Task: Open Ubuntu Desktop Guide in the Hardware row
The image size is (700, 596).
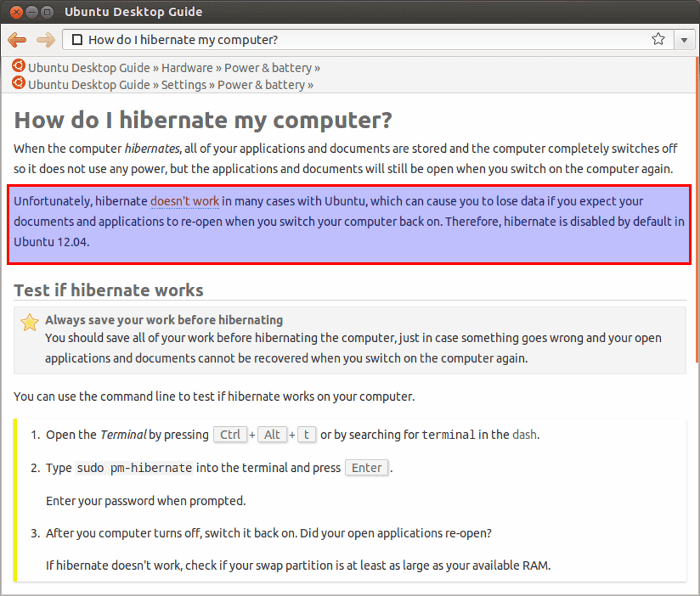Action: (x=89, y=68)
